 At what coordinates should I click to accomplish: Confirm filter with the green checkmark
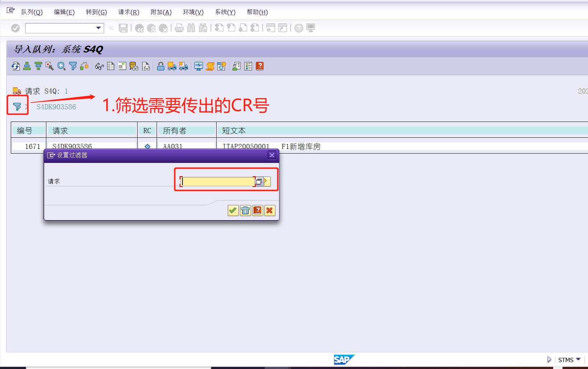(x=233, y=210)
